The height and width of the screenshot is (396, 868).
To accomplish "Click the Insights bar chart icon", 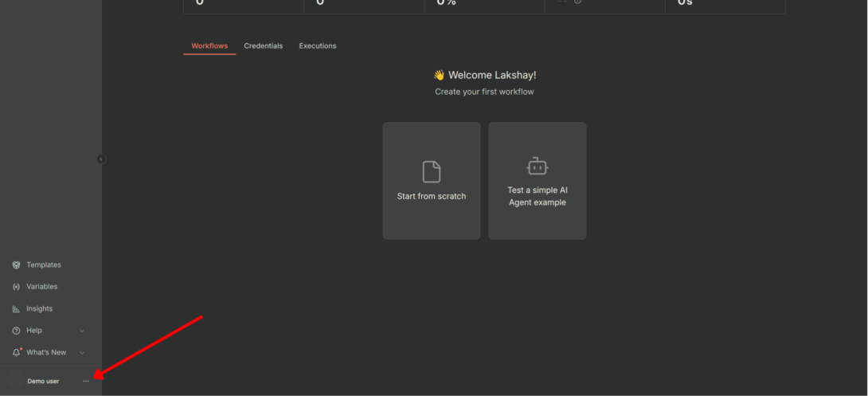I will coord(16,308).
